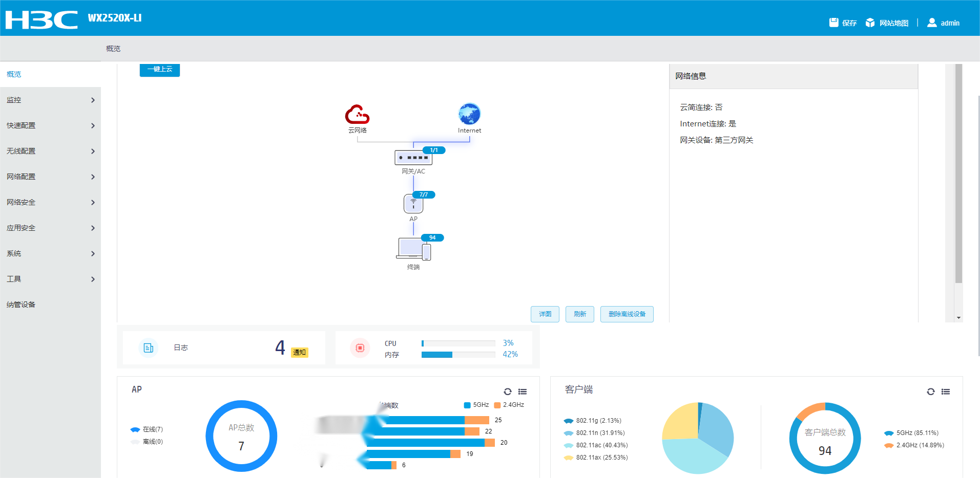
Task: Click the 日志 log document icon
Action: click(149, 348)
